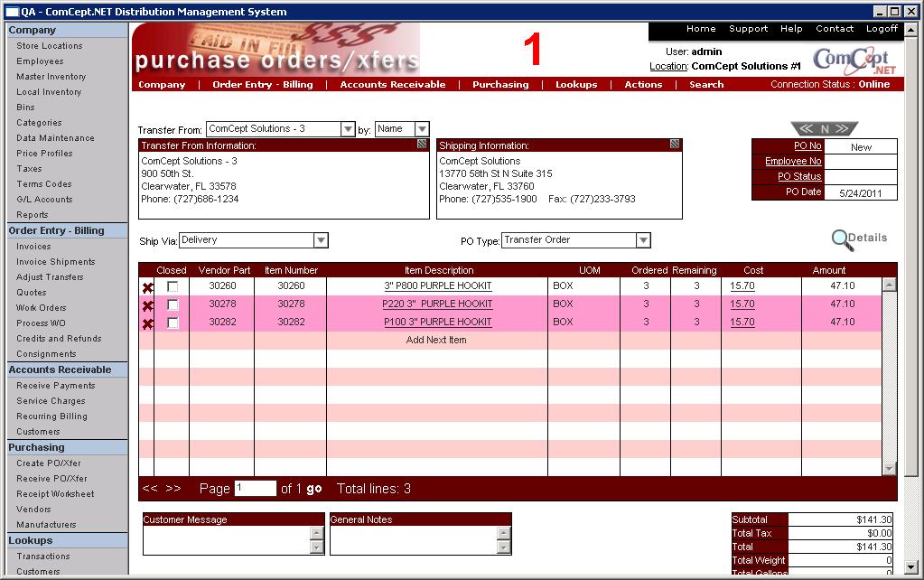Viewport: 924px width, 580px height.
Task: Click the page number input field
Action: coord(255,489)
